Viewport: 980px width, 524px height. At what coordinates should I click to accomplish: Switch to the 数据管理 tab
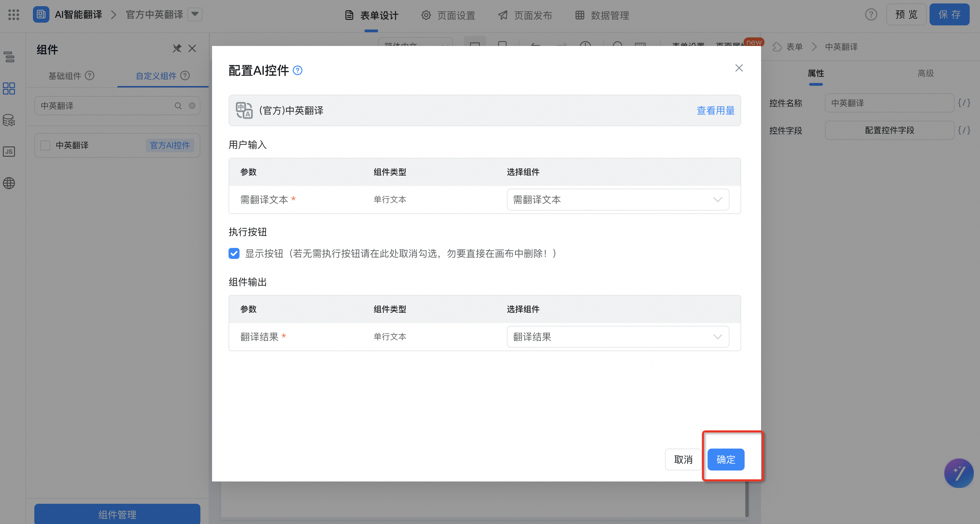(602, 15)
